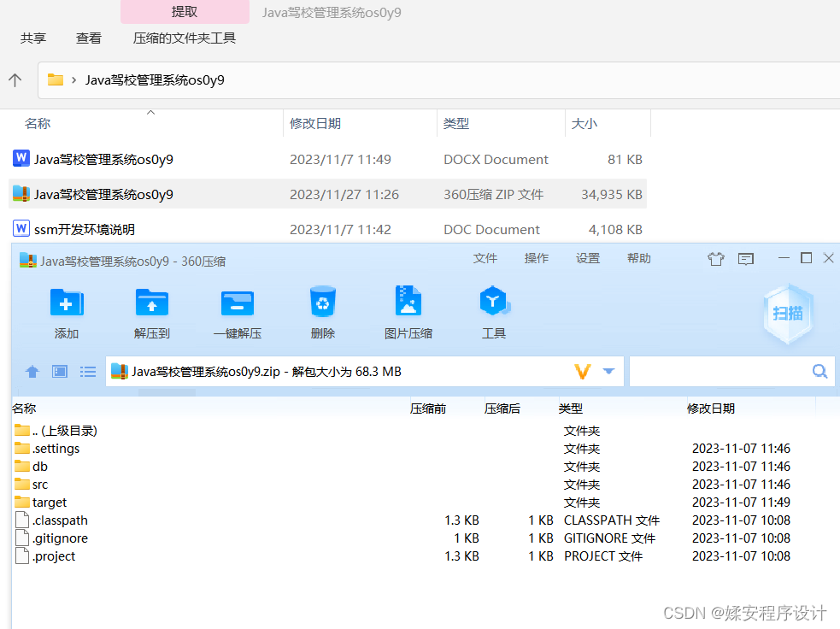Viewport: 840px width, 629px height.
Task: Open the 操作 menu in 360压缩
Action: (537, 258)
